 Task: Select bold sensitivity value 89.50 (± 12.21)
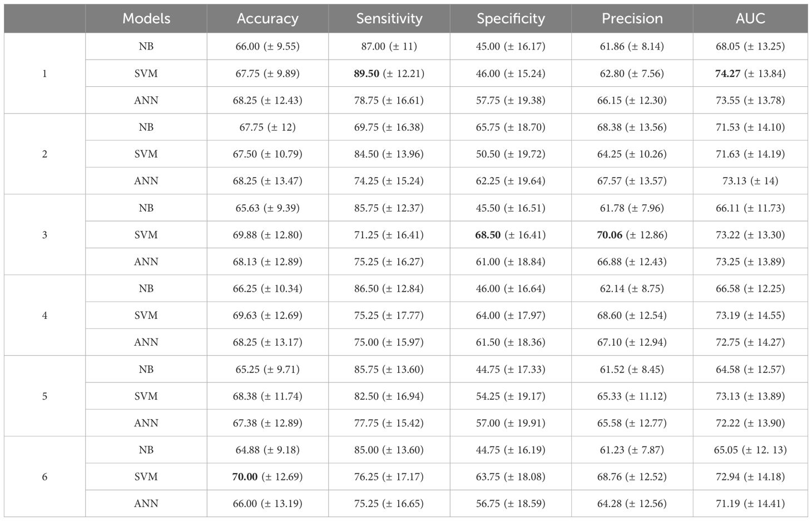tap(389, 73)
